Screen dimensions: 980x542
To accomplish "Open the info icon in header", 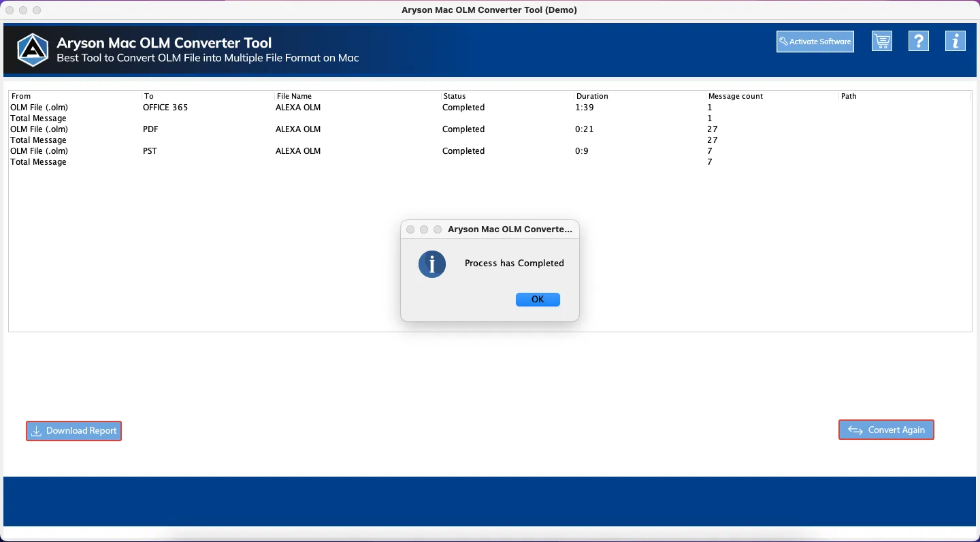I will coord(955,42).
